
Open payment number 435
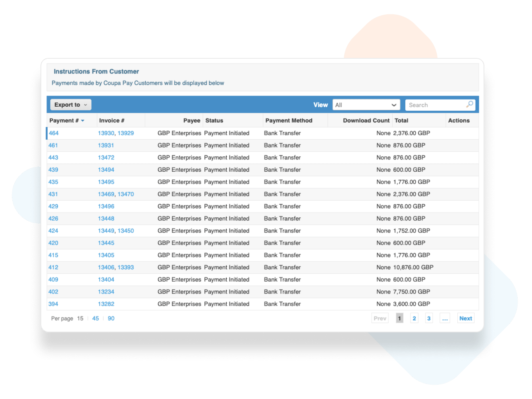tap(53, 182)
